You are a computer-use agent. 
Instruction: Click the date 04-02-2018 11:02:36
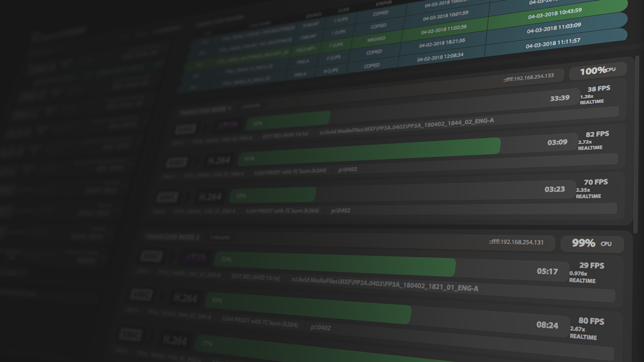point(444,29)
